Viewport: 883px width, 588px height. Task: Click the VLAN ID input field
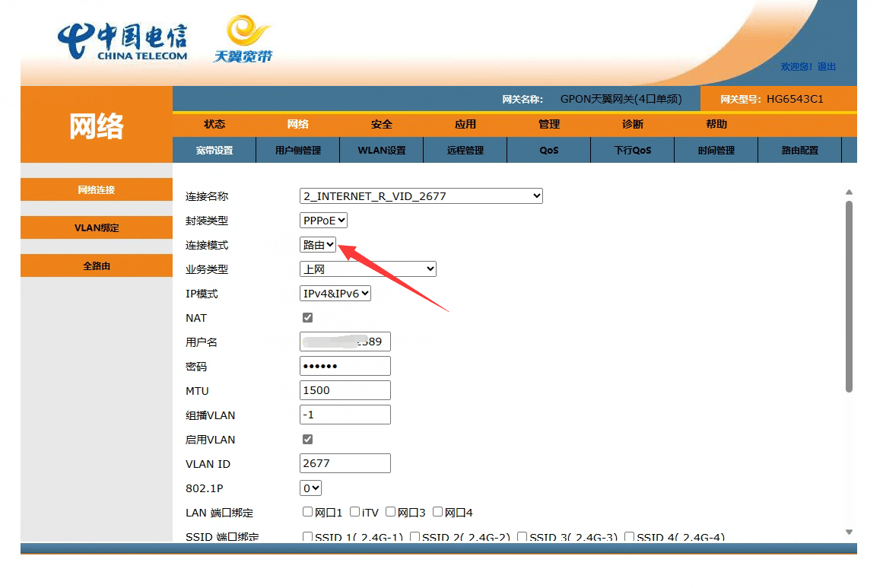pyautogui.click(x=345, y=464)
